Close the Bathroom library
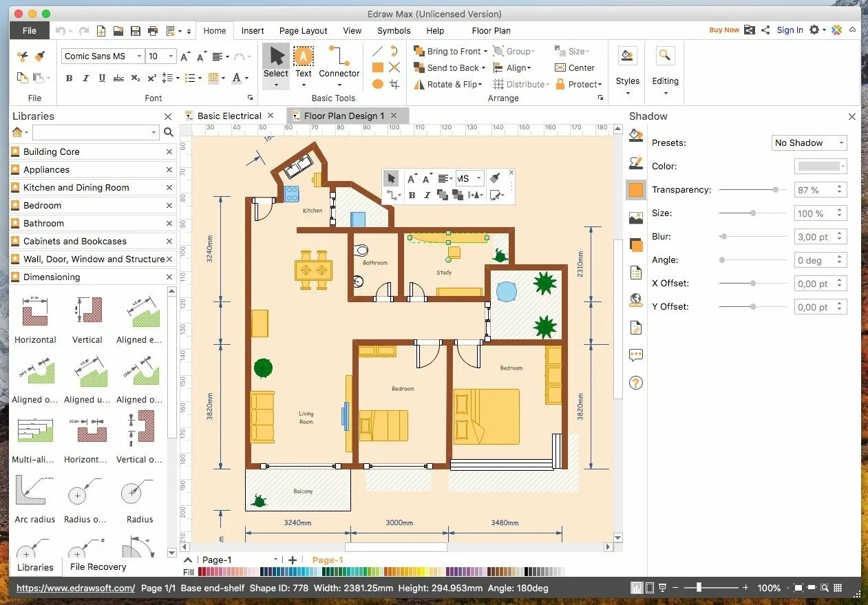 [x=169, y=223]
